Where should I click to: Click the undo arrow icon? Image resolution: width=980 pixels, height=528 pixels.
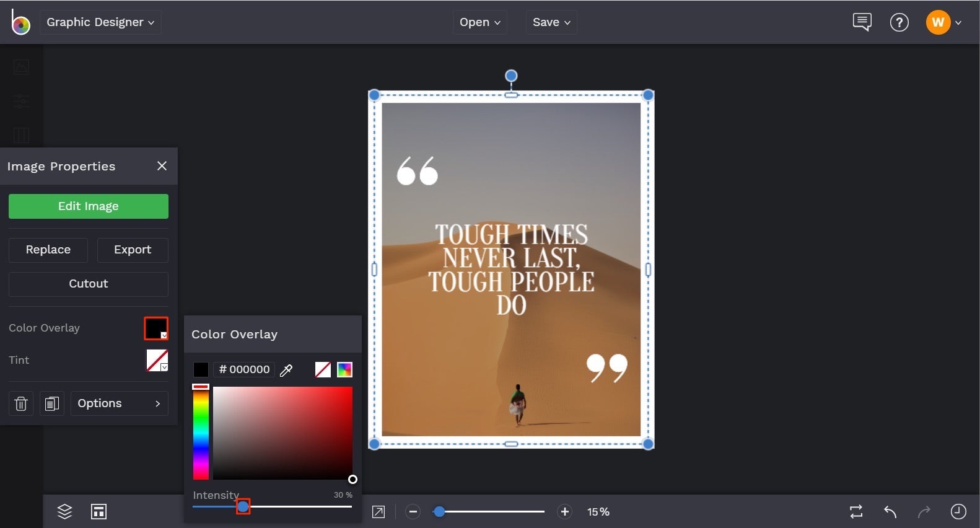890,511
